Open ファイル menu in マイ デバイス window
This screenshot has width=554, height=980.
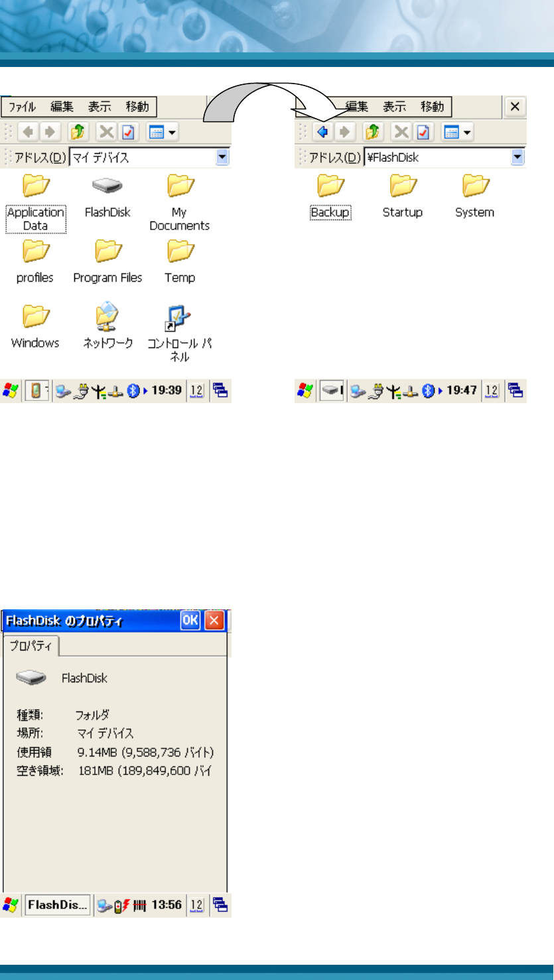pyautogui.click(x=22, y=106)
